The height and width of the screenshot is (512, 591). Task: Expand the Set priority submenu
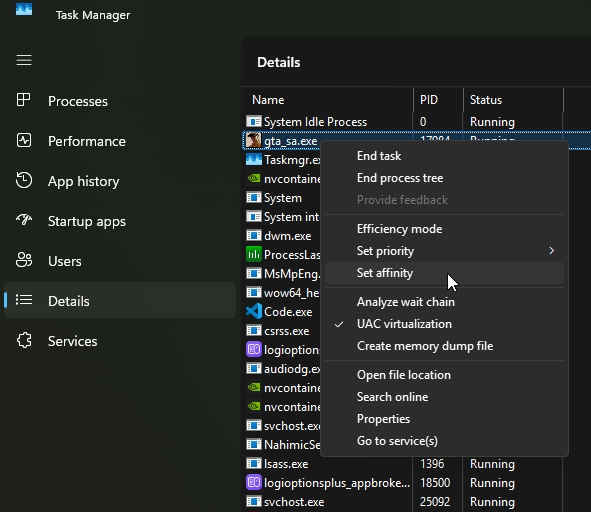pyautogui.click(x=444, y=251)
